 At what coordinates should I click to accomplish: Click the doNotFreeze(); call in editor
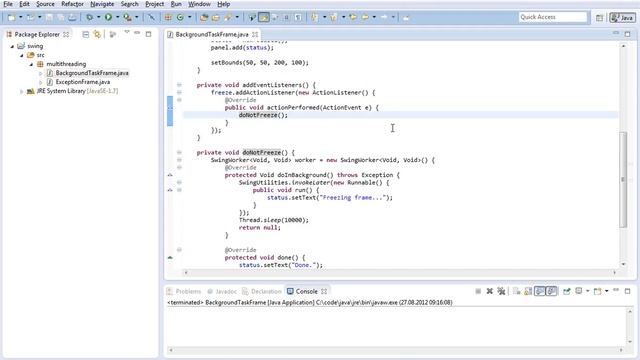pos(263,115)
